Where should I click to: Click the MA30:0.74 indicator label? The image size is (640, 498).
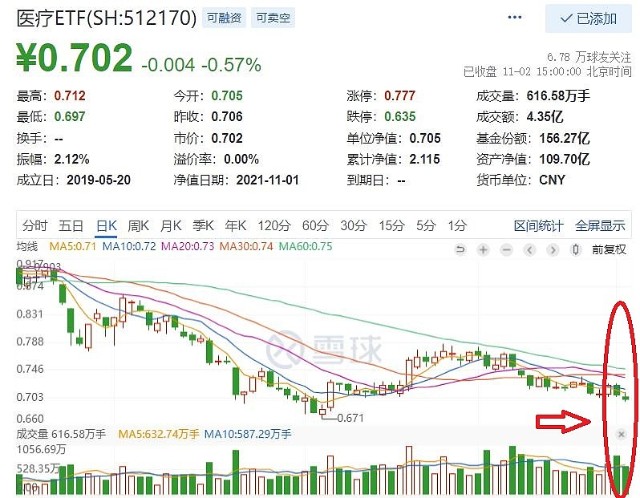246,247
